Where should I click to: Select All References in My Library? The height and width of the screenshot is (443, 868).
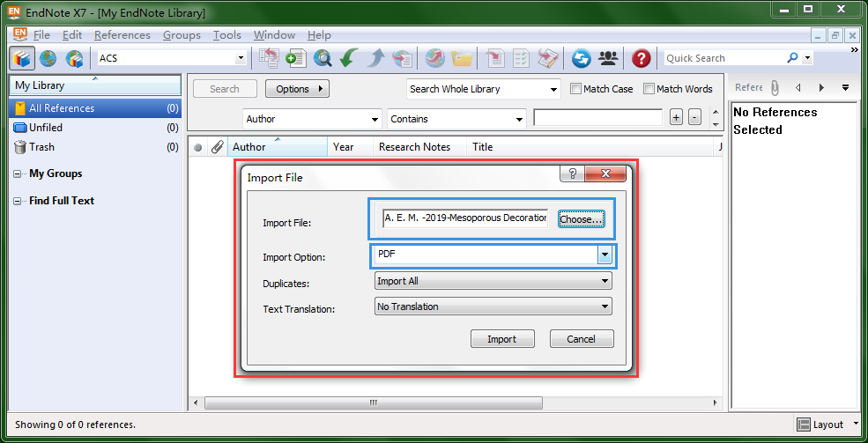pyautogui.click(x=95, y=108)
